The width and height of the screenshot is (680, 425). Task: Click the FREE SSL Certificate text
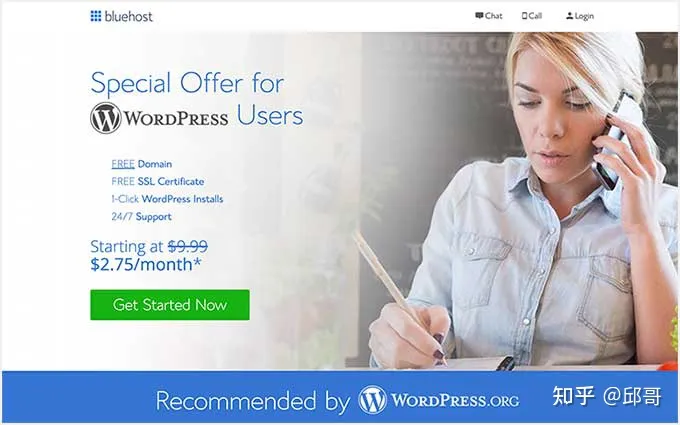coord(157,181)
